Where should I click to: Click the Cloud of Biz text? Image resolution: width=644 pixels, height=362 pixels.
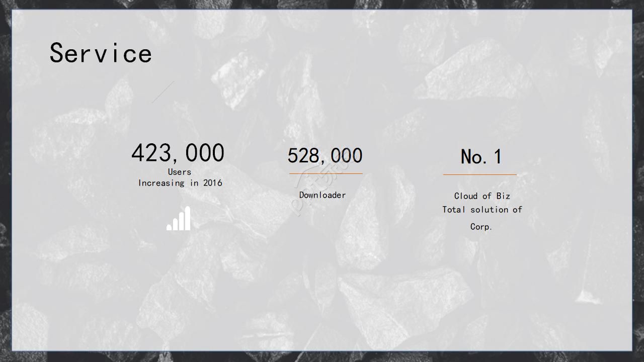(482, 196)
